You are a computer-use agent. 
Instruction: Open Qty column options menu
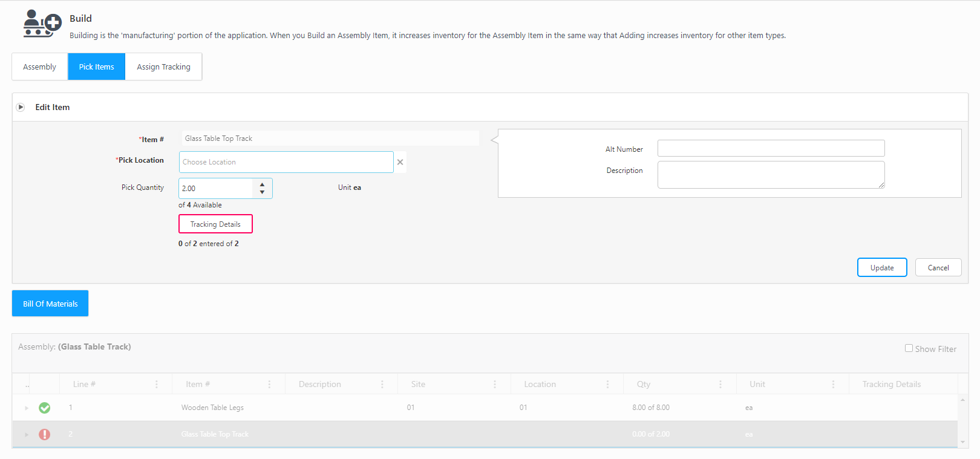720,385
